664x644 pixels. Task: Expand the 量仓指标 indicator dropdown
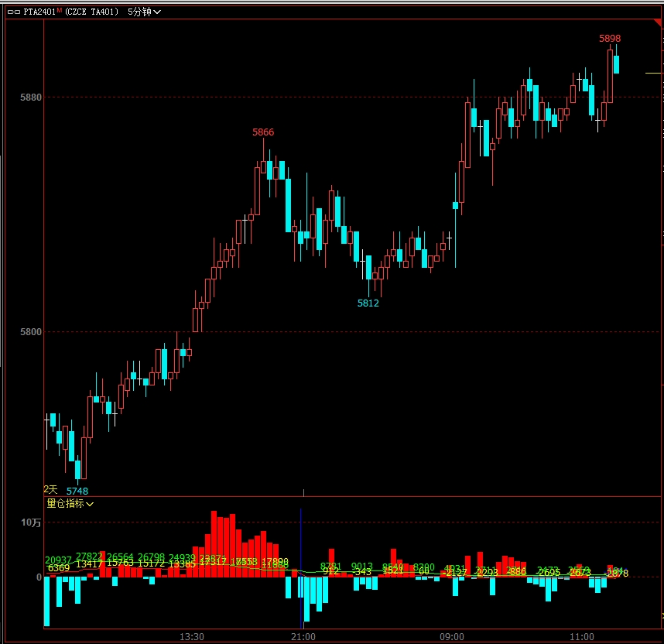(x=70, y=503)
